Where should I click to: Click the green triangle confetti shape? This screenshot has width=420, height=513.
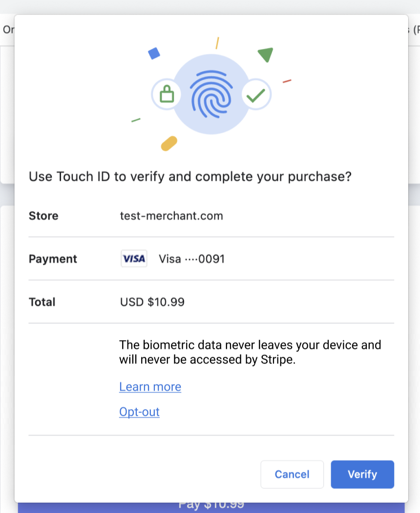266,55
